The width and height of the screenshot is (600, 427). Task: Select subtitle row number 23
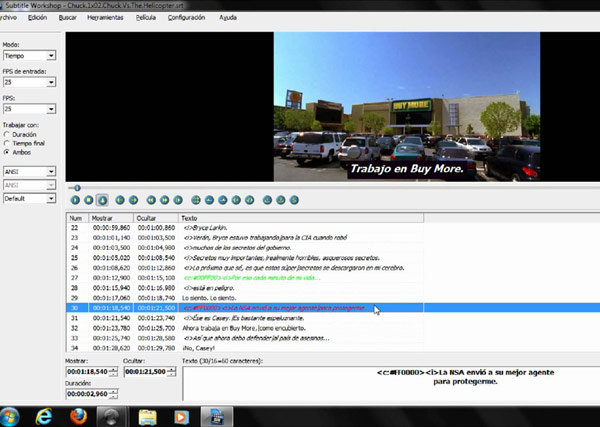(x=245, y=238)
